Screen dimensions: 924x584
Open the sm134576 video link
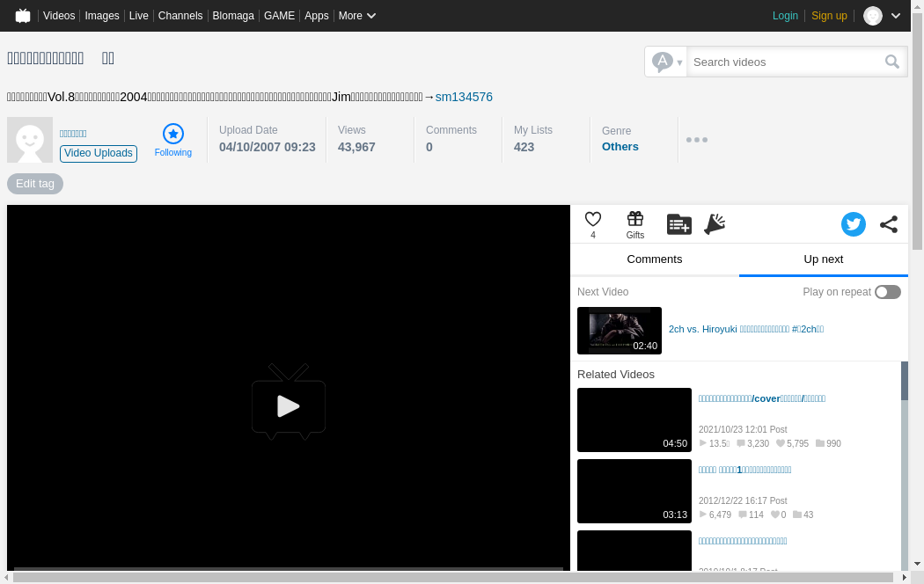tap(464, 97)
